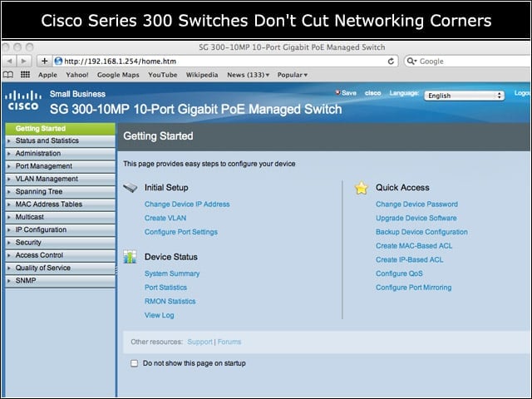532x399 pixels.
Task: Click the browser Back arrow button
Action: point(9,61)
